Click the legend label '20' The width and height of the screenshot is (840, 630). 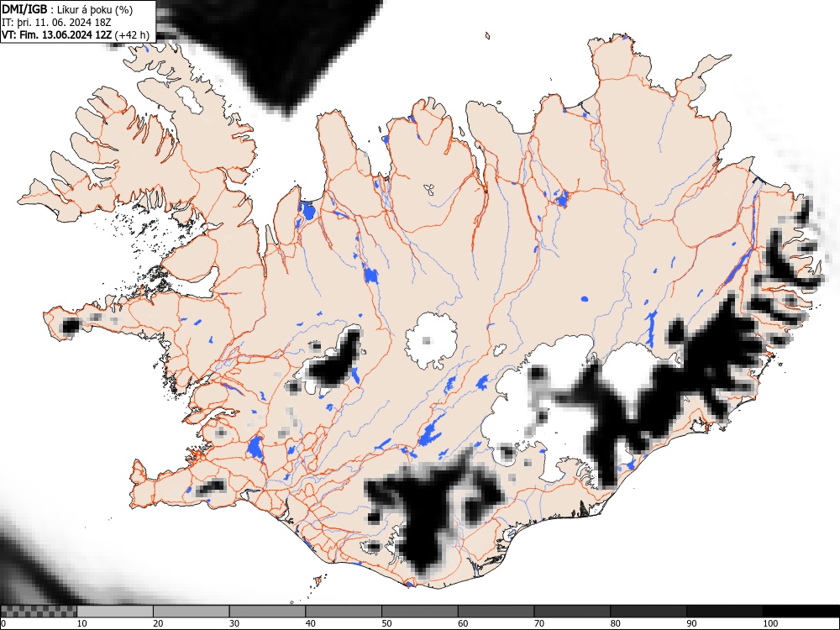[158, 623]
